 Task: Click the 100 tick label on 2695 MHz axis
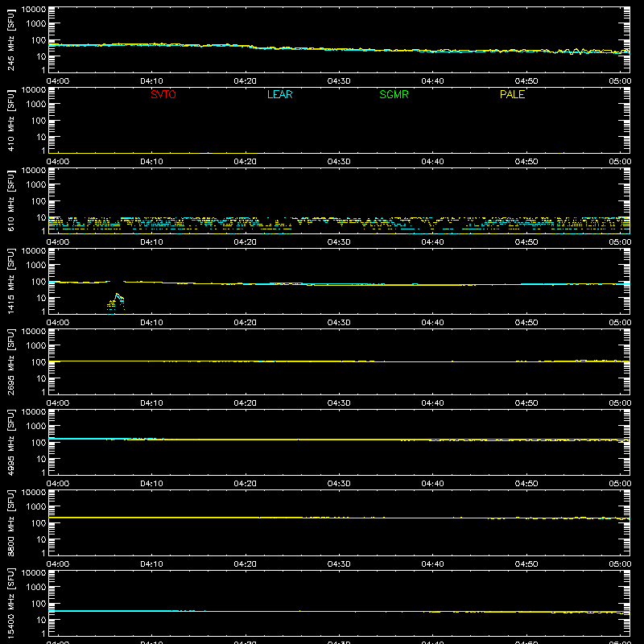(x=39, y=361)
